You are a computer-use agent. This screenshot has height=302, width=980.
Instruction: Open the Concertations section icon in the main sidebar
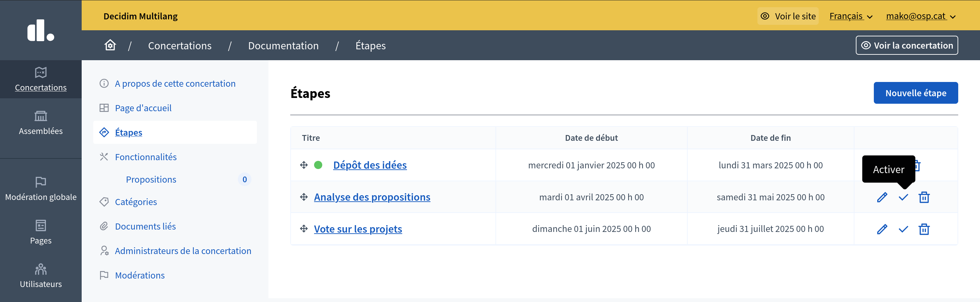[41, 72]
